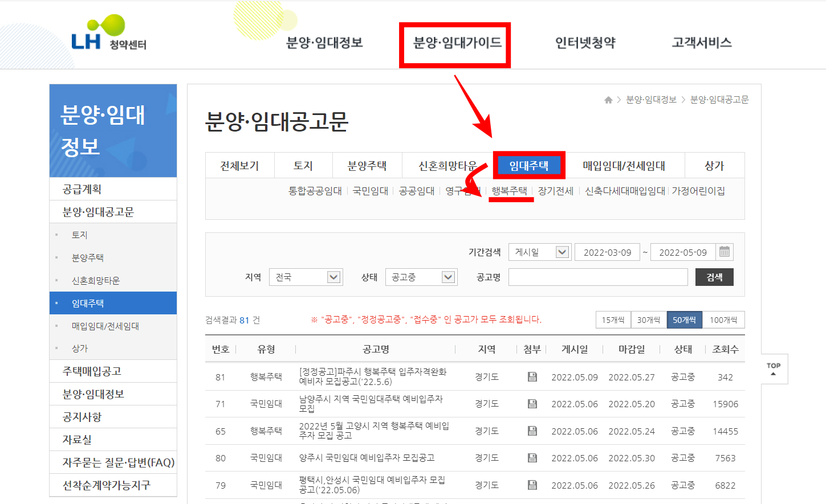Jump back up with the TOP button
Screen dimensions: 826x504
pyautogui.click(x=774, y=369)
